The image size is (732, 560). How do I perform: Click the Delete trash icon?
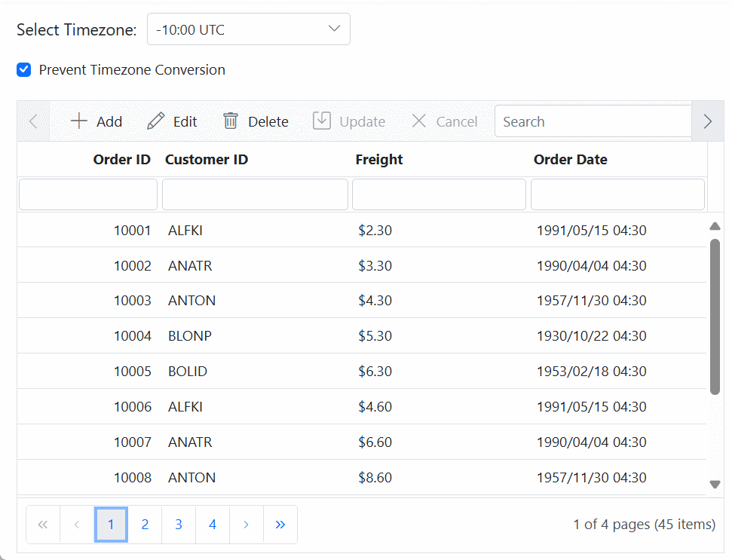tap(231, 121)
